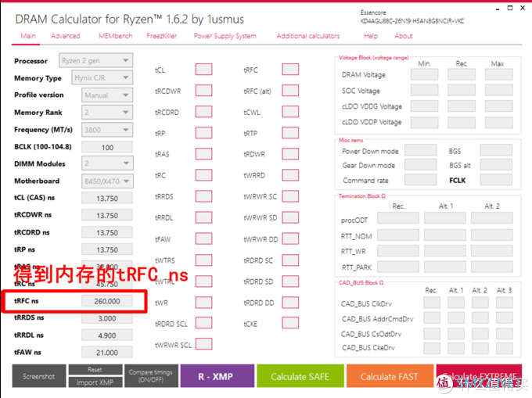Click the cLDO VDDG Voltage Max box
The height and width of the screenshot is (398, 532).
(x=499, y=106)
